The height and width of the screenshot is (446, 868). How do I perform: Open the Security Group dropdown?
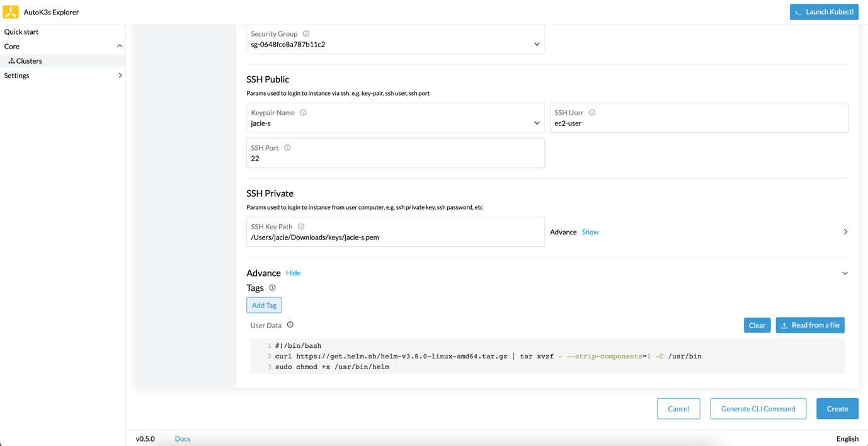pos(537,44)
